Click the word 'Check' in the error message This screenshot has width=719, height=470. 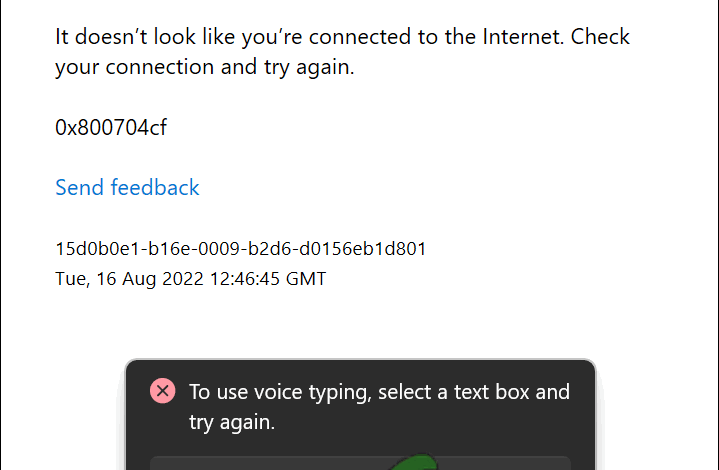[603, 37]
